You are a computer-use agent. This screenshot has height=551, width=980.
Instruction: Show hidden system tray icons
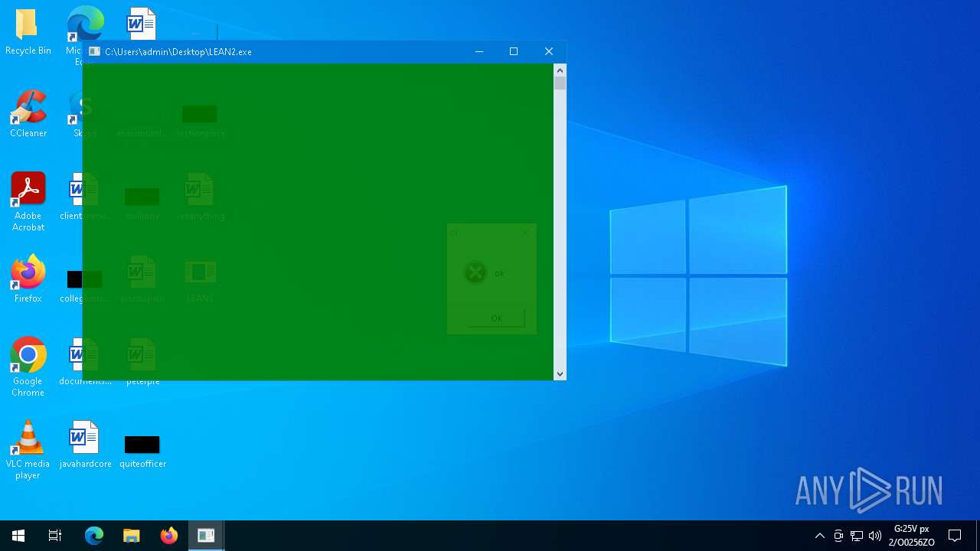click(x=820, y=536)
